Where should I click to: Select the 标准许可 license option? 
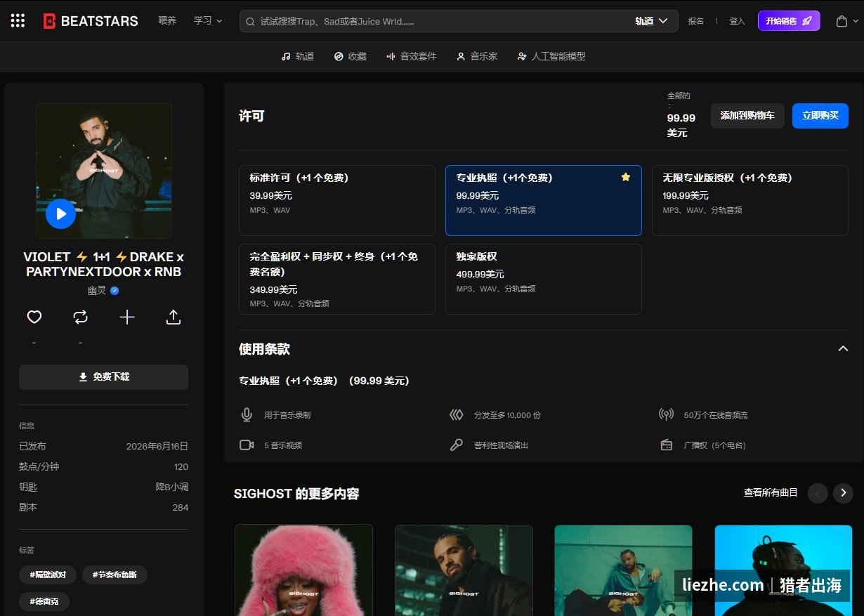click(337, 200)
